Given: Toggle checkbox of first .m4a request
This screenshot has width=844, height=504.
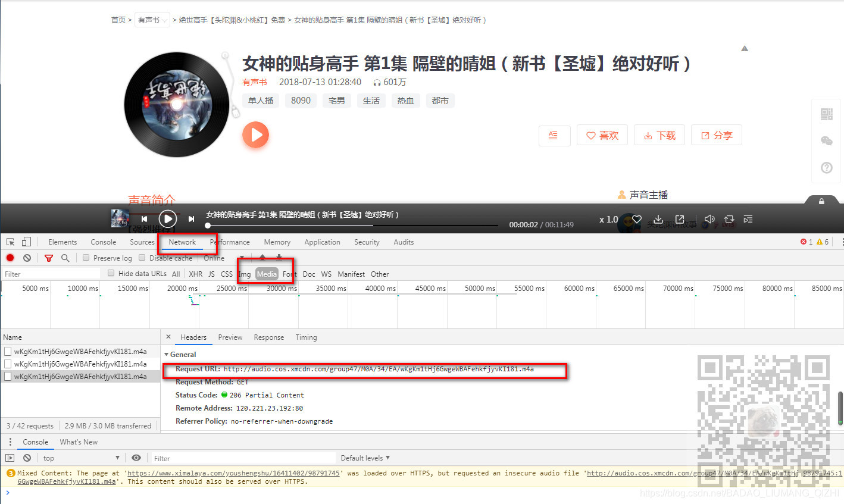Looking at the screenshot, I should pos(8,351).
